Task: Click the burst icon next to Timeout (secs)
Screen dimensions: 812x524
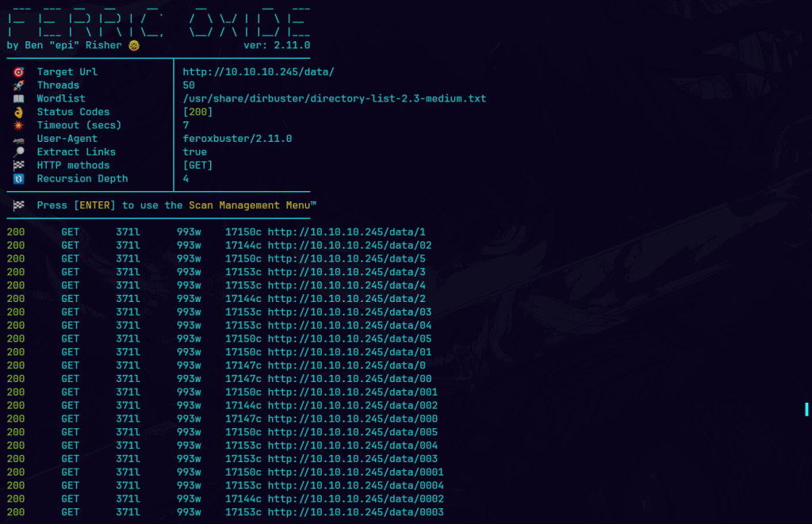Action: coord(18,125)
